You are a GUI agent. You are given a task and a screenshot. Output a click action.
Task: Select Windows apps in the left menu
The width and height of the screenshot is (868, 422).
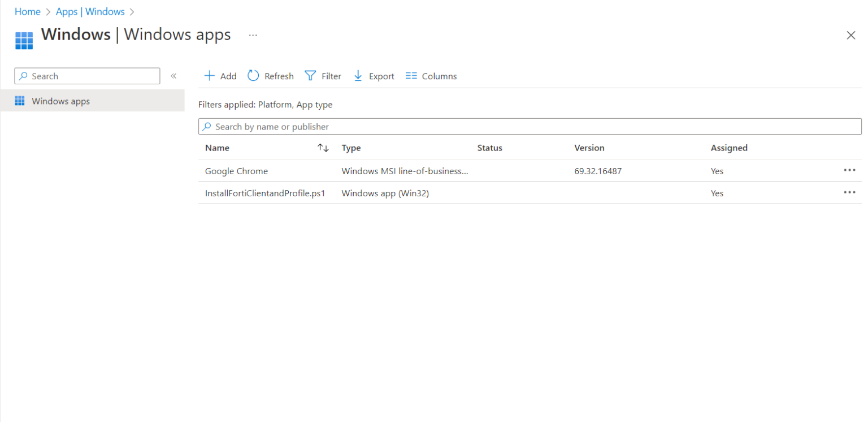60,101
